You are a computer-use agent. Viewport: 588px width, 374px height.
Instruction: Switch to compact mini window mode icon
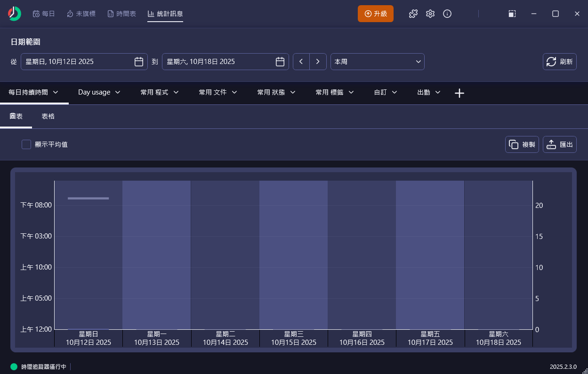512,14
